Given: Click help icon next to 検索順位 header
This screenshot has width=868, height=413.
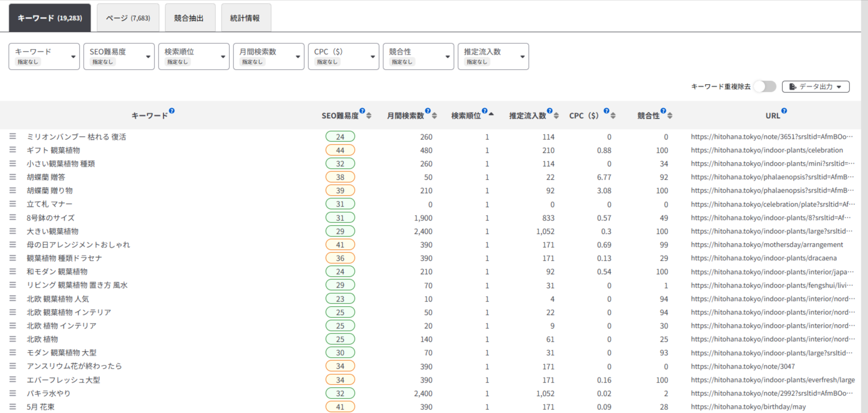Looking at the screenshot, I should point(485,111).
